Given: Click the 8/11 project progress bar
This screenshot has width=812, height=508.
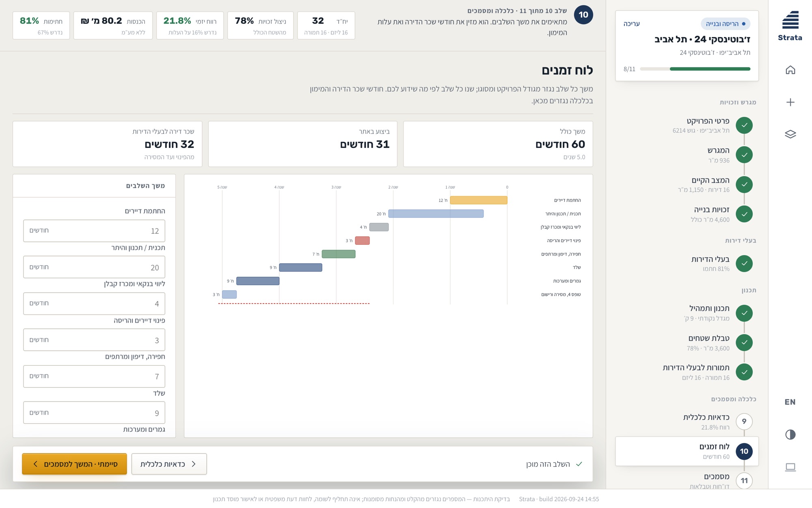Looking at the screenshot, I should 695,69.
